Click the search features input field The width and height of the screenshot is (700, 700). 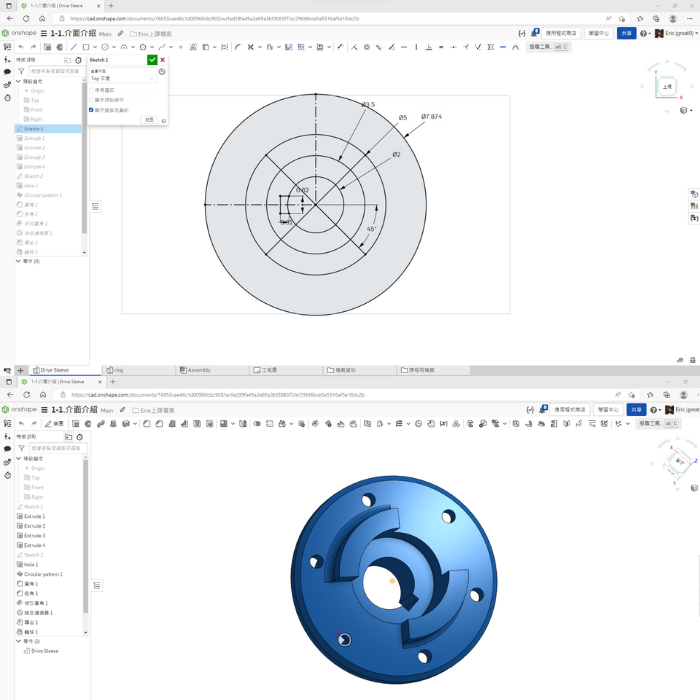click(55, 71)
